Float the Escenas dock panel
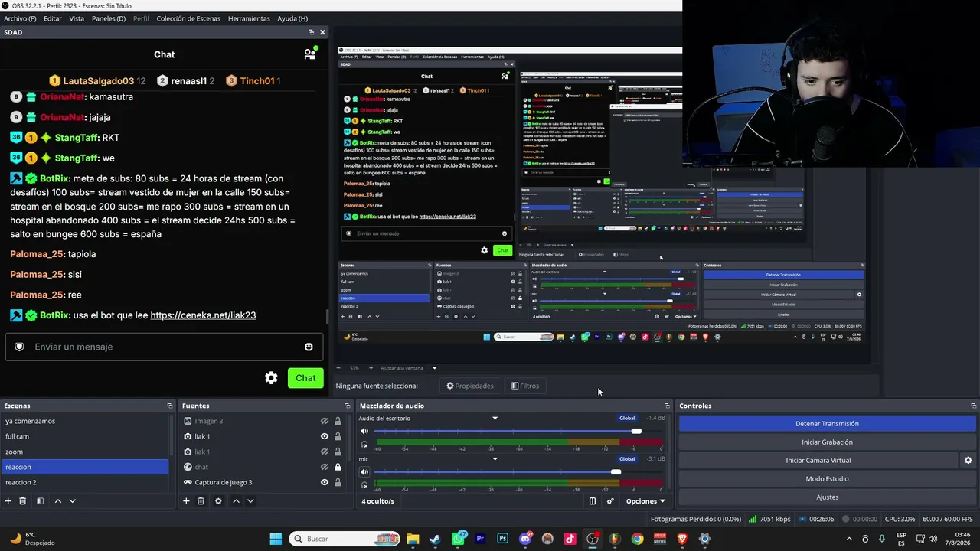This screenshot has width=980, height=551. coord(170,406)
